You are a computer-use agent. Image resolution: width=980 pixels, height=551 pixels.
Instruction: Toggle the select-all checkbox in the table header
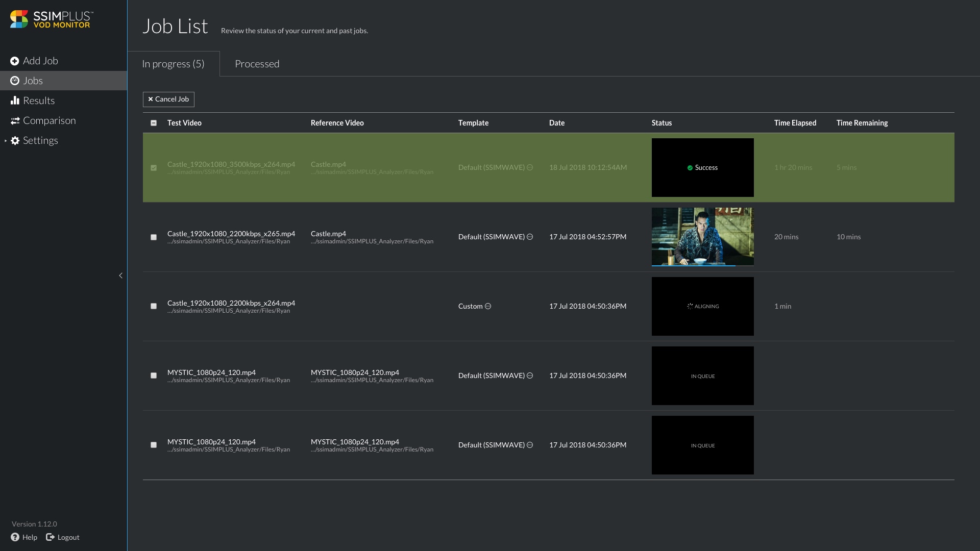[x=154, y=123]
